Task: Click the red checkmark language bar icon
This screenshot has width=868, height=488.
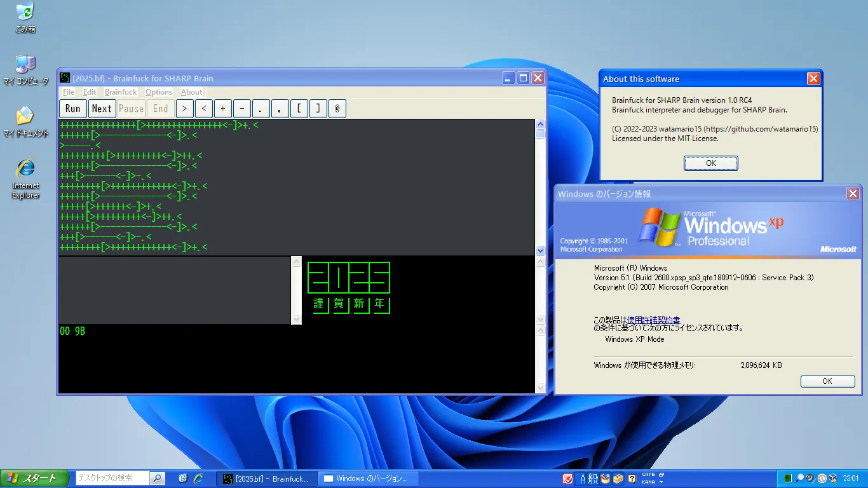Action: point(568,478)
